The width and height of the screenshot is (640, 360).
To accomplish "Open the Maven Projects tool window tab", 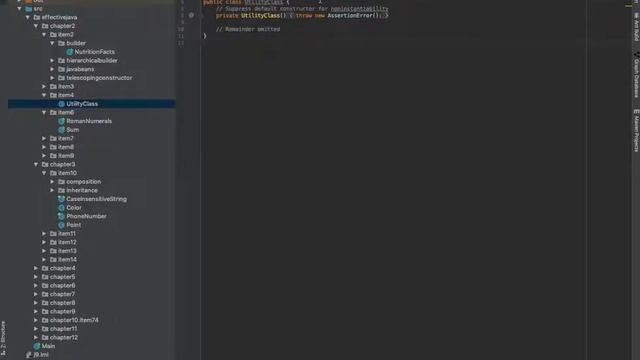I will click(x=636, y=130).
